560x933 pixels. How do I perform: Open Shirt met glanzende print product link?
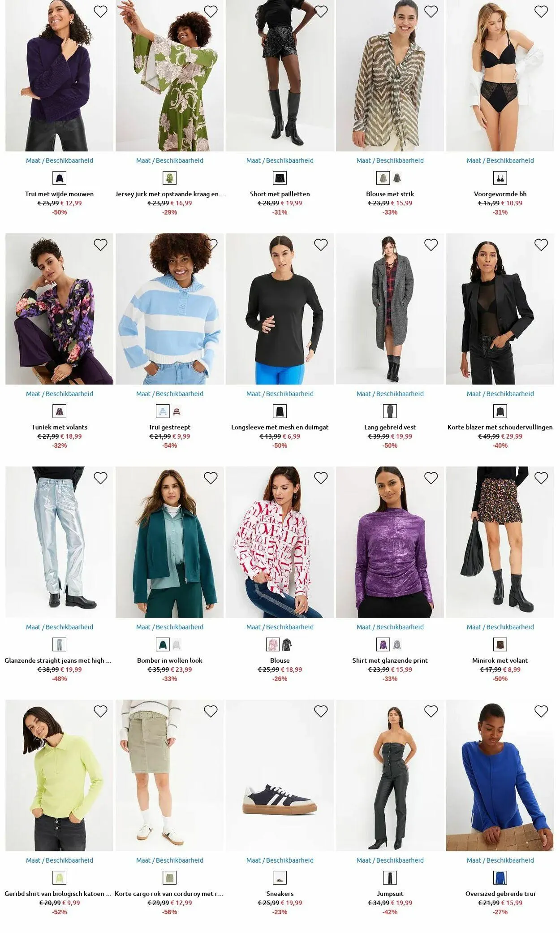390,661
